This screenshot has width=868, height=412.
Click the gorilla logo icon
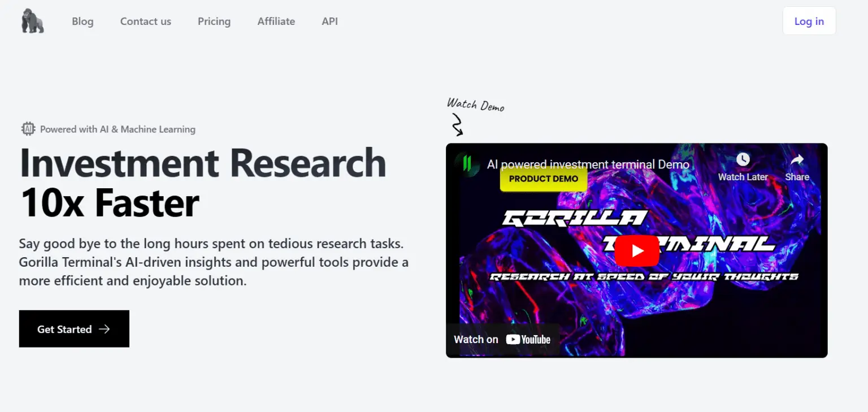point(32,21)
